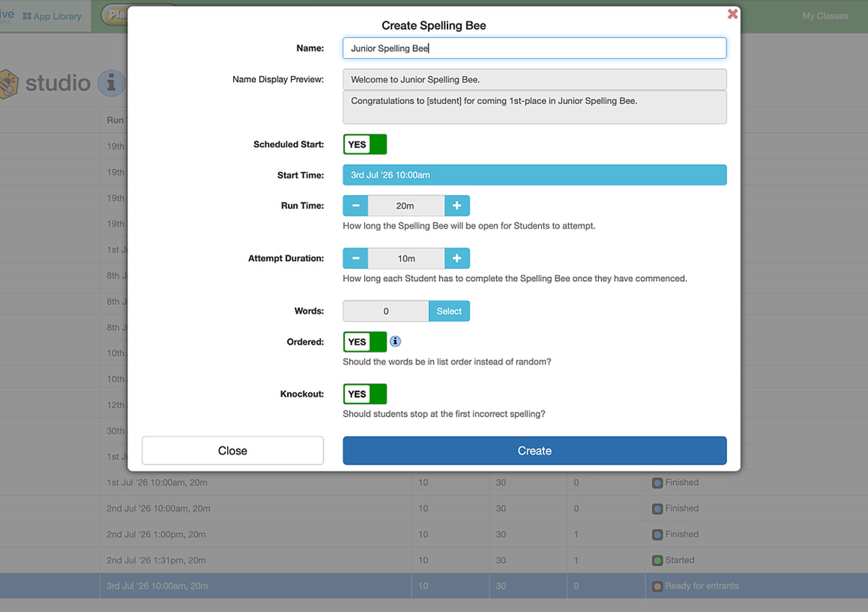Screen dimensions: 868x612
Task: Click the Finished status icon for 2nd Jul 1:00pm row
Action: [x=657, y=535]
